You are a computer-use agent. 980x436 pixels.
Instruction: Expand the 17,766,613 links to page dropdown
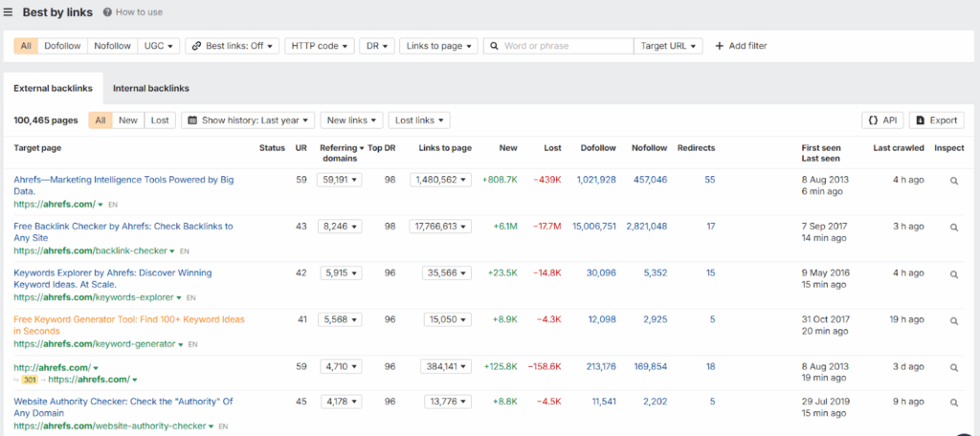pos(440,227)
